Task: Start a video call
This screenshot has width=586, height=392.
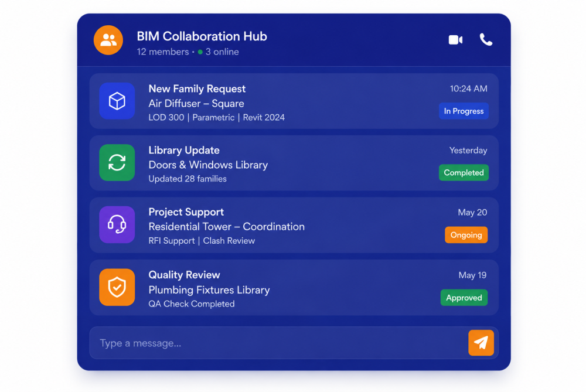Action: (455, 40)
